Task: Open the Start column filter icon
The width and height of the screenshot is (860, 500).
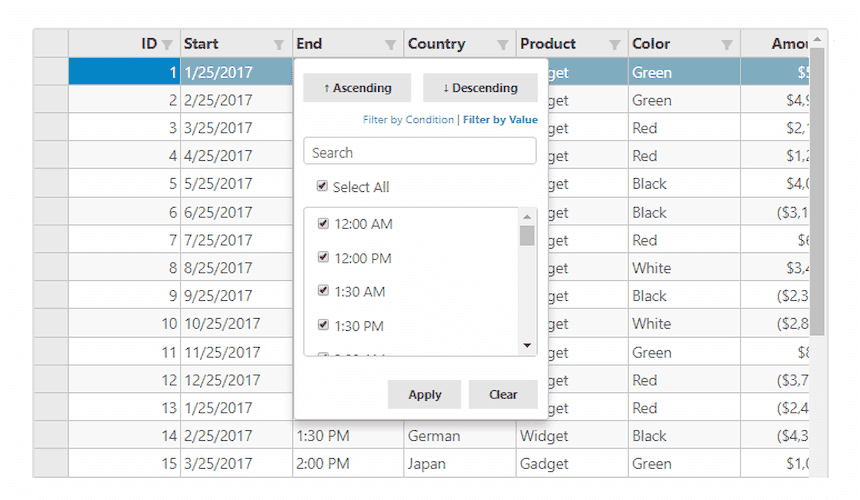Action: 279,45
